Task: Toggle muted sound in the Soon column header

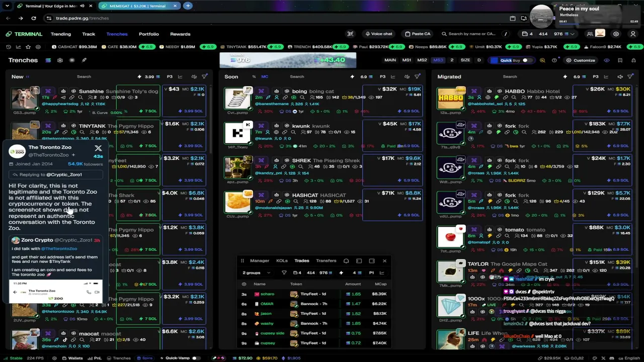Action: (x=407, y=77)
